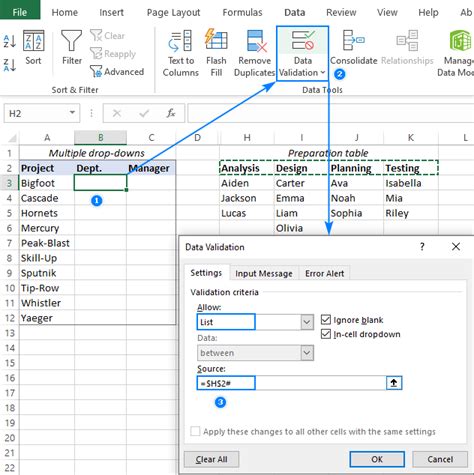The image size is (474, 475).
Task: Click the Advanced filter icon
Action: click(96, 71)
